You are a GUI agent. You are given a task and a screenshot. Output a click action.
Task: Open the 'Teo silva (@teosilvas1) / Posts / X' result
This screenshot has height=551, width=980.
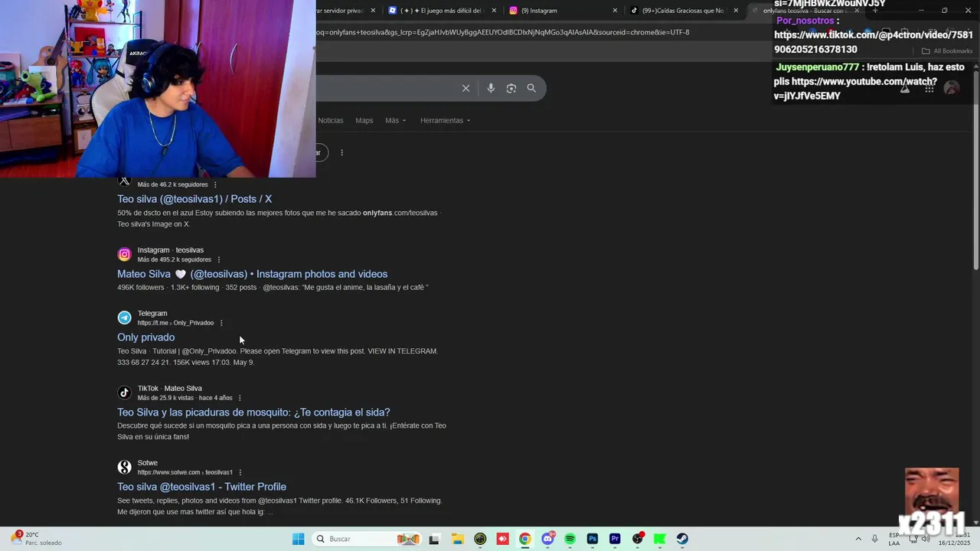[x=194, y=199]
